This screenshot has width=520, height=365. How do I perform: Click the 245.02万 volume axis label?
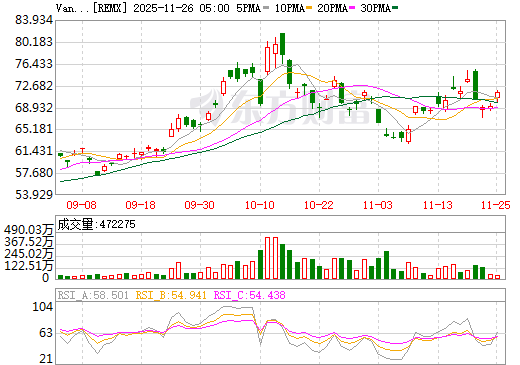pos(29,254)
